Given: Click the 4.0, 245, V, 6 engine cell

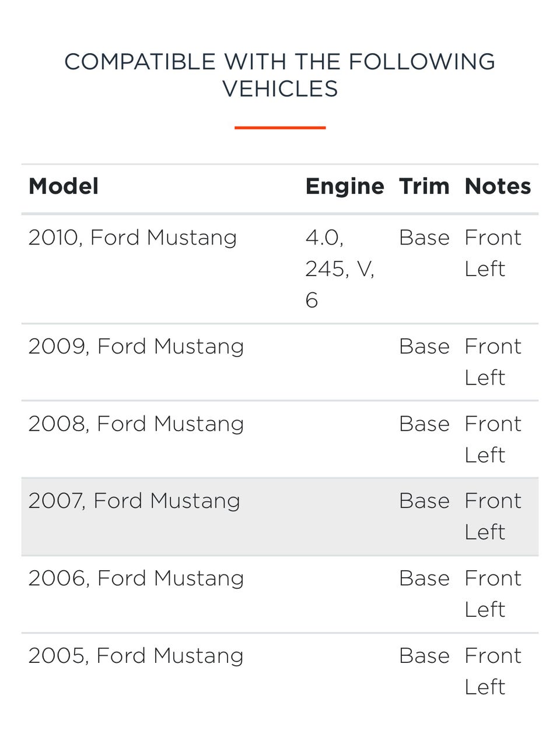Looking at the screenshot, I should pos(339,268).
